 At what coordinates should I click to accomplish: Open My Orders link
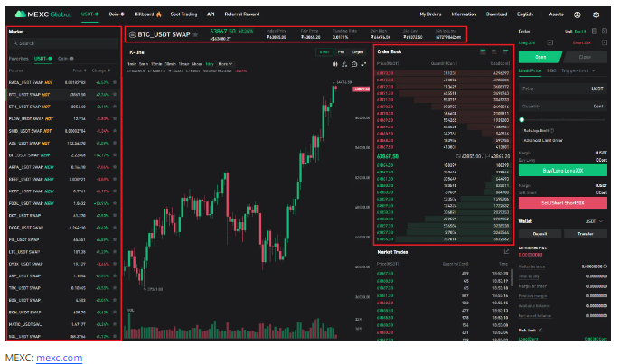430,14
